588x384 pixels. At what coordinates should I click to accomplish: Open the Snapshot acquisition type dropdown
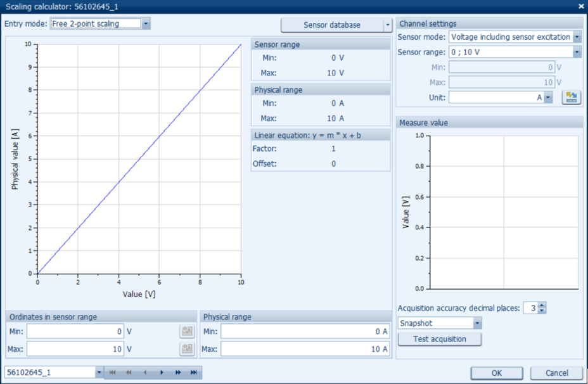(x=477, y=323)
